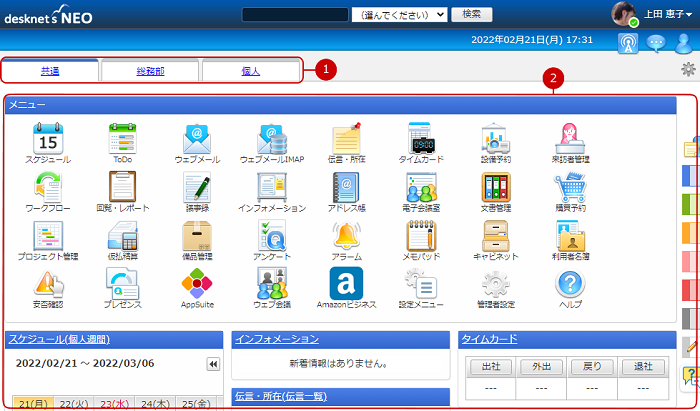Open the インフォメーション panel link

(277, 339)
